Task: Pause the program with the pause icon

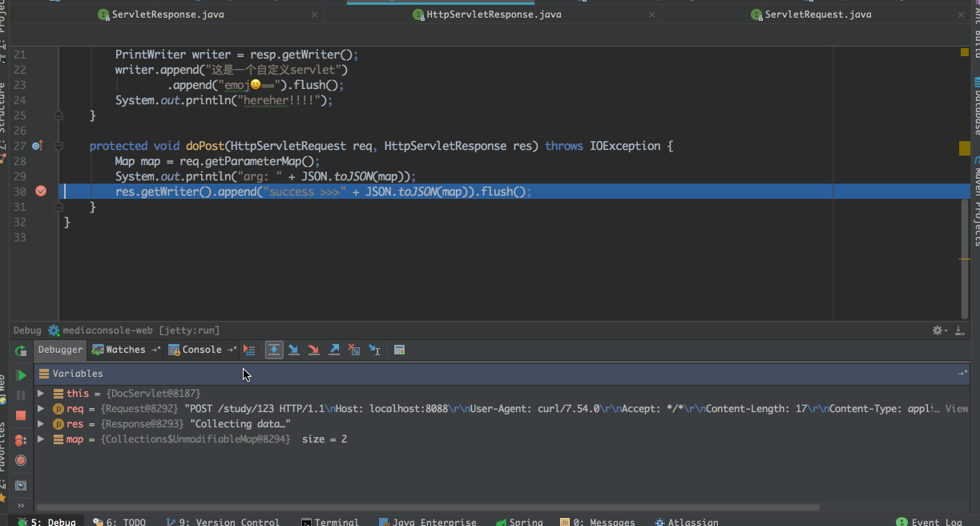Action: coord(21,395)
